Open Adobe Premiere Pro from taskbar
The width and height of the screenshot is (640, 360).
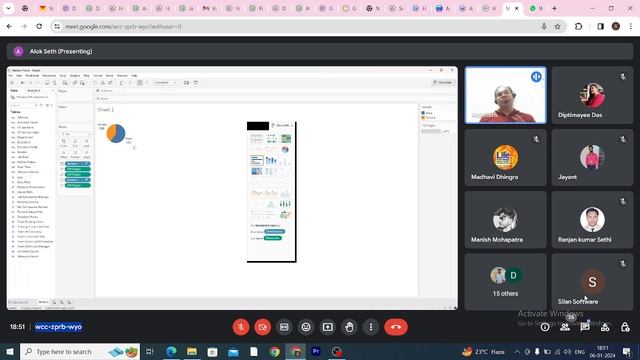tap(316, 351)
